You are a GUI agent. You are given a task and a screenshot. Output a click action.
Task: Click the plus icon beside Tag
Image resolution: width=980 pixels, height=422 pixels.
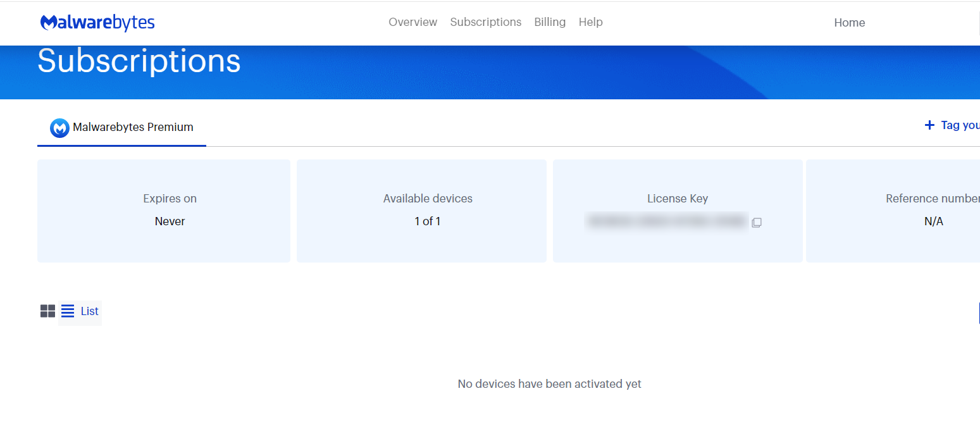pyautogui.click(x=929, y=125)
